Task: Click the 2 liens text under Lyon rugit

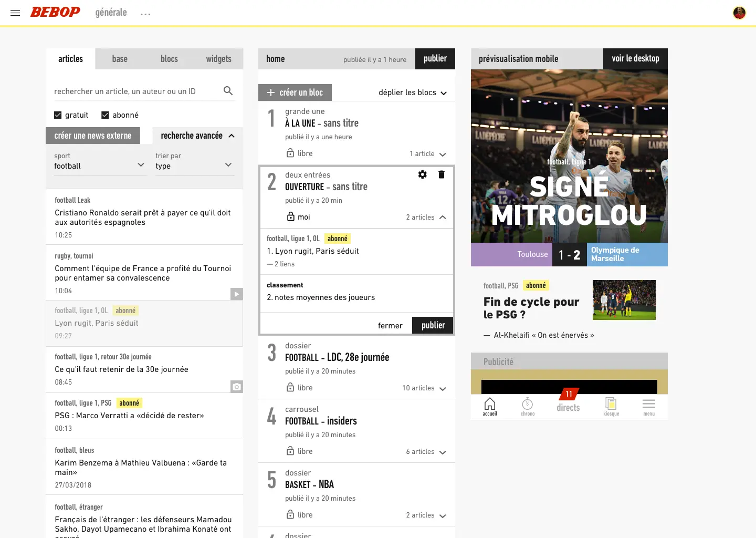Action: (x=281, y=264)
